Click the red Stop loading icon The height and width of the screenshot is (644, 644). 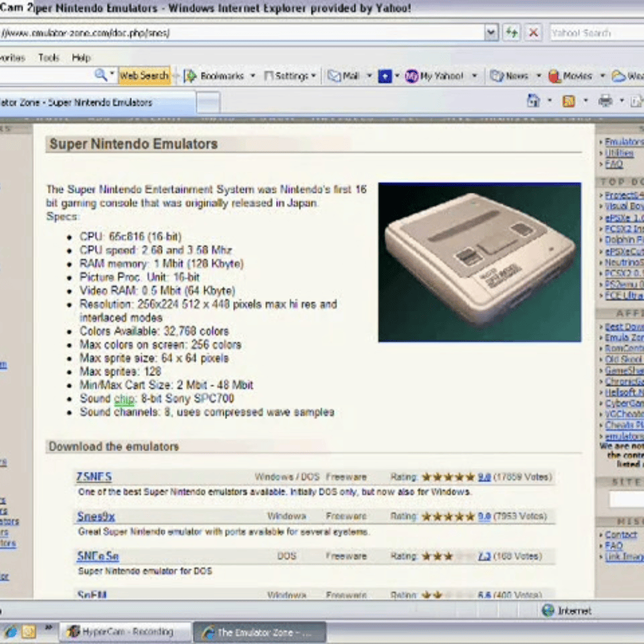click(533, 32)
